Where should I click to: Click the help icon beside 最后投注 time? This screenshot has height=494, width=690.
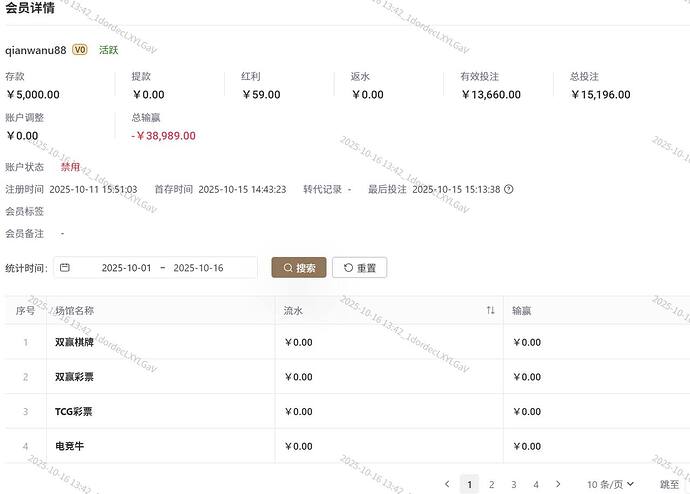pos(509,189)
